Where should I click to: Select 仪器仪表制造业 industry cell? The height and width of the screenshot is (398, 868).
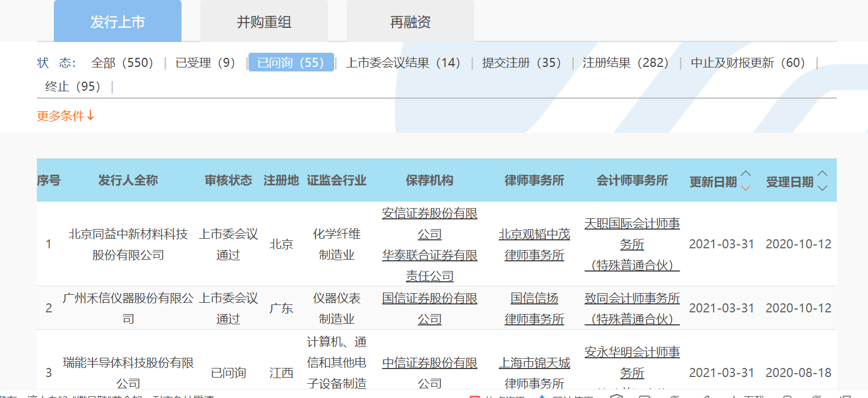click(x=336, y=308)
